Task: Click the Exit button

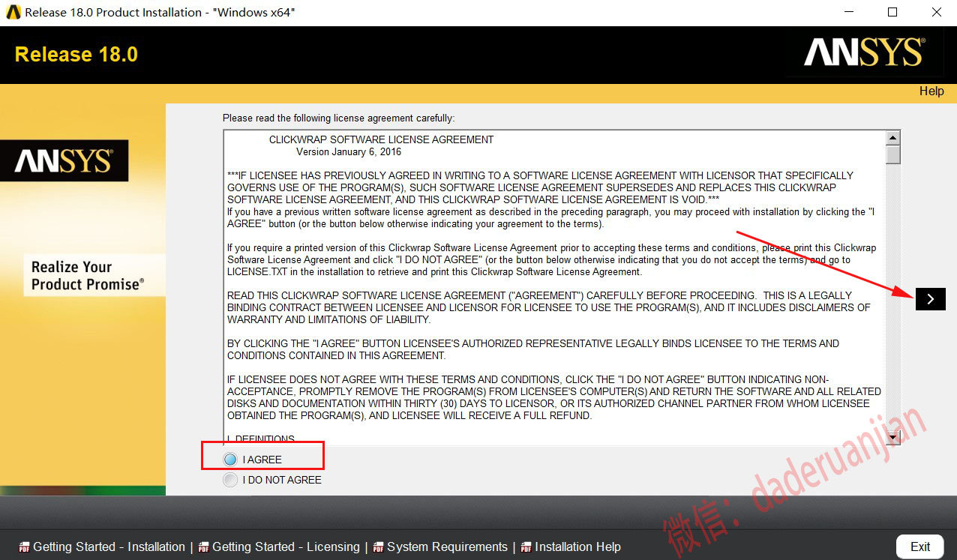Action: [x=920, y=547]
